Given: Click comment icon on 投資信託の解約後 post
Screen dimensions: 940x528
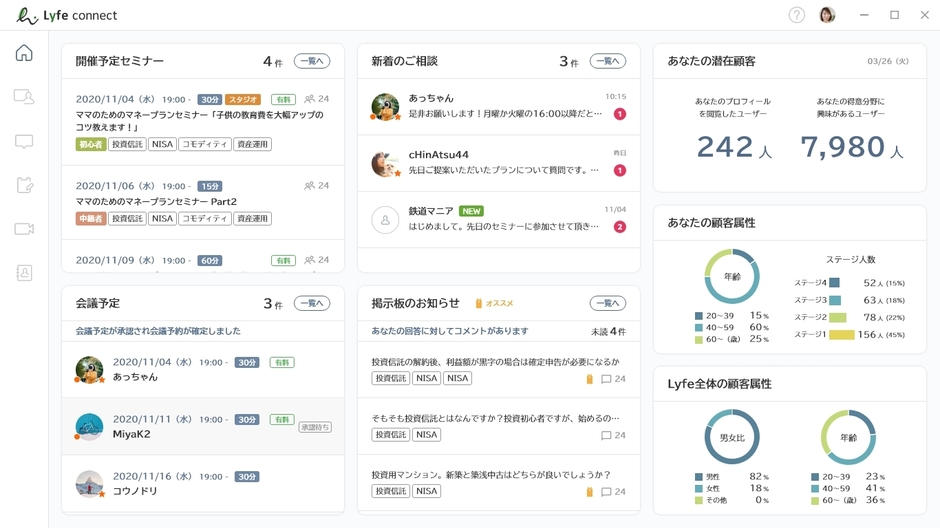Looking at the screenshot, I should click(606, 379).
